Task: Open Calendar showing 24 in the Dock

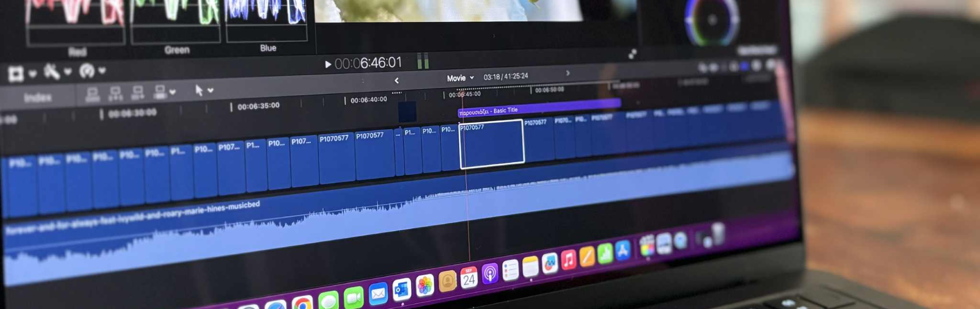Action: (469, 278)
